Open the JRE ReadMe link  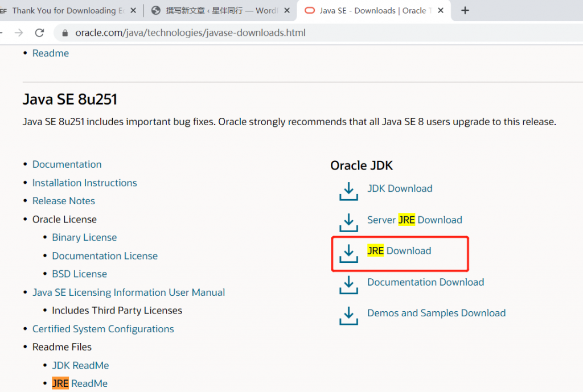click(80, 383)
